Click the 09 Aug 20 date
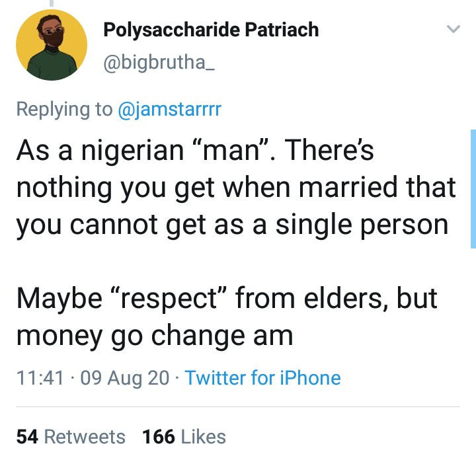 [x=125, y=378]
